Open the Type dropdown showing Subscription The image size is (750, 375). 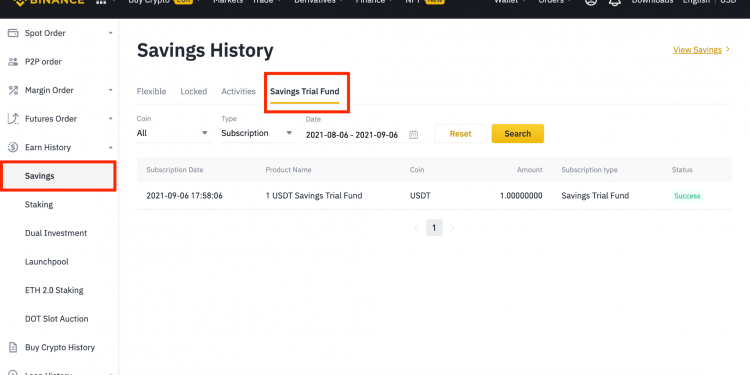(258, 133)
